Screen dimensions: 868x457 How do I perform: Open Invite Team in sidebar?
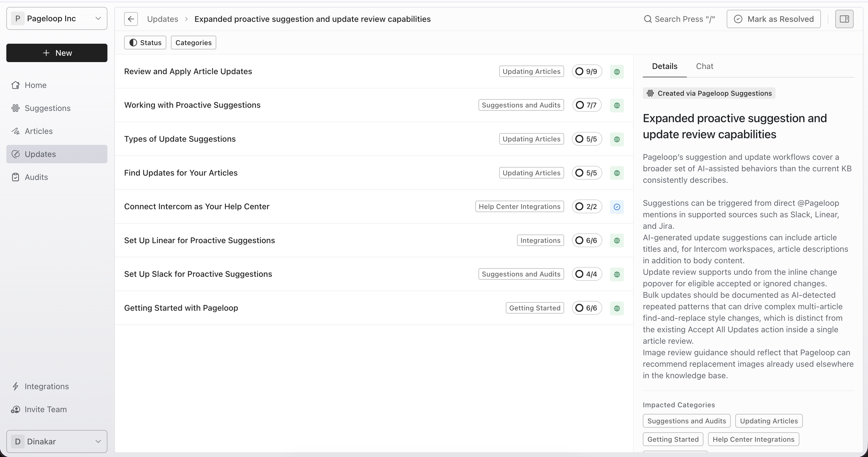coord(57,409)
